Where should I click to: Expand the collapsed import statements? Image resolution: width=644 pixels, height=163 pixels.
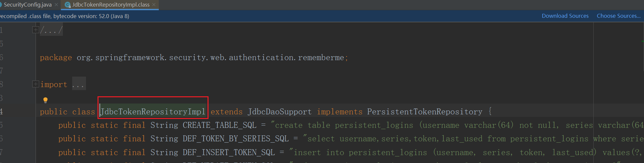[36, 84]
